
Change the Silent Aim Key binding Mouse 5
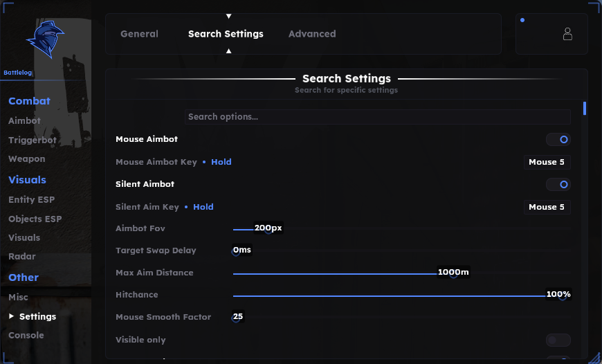pyautogui.click(x=547, y=207)
